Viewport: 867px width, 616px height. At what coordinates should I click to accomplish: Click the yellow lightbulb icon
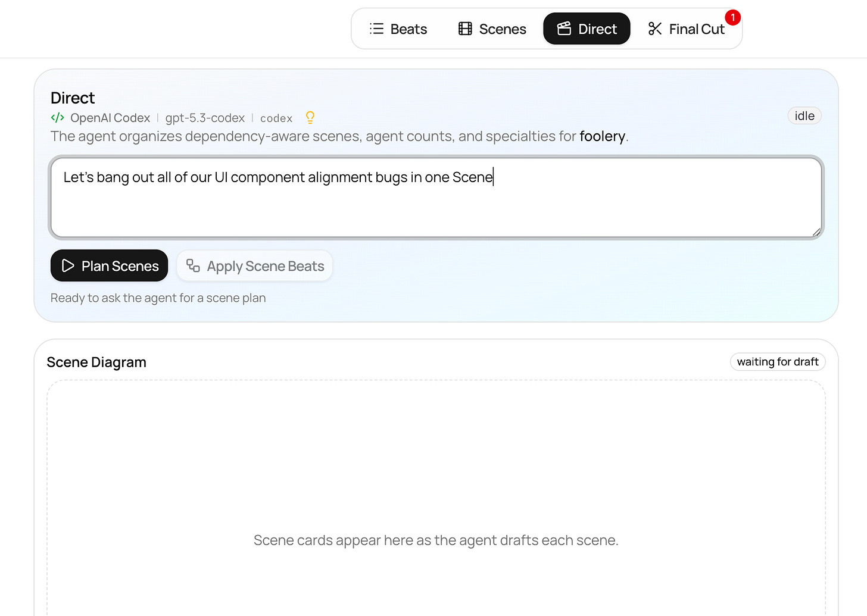[x=310, y=117]
